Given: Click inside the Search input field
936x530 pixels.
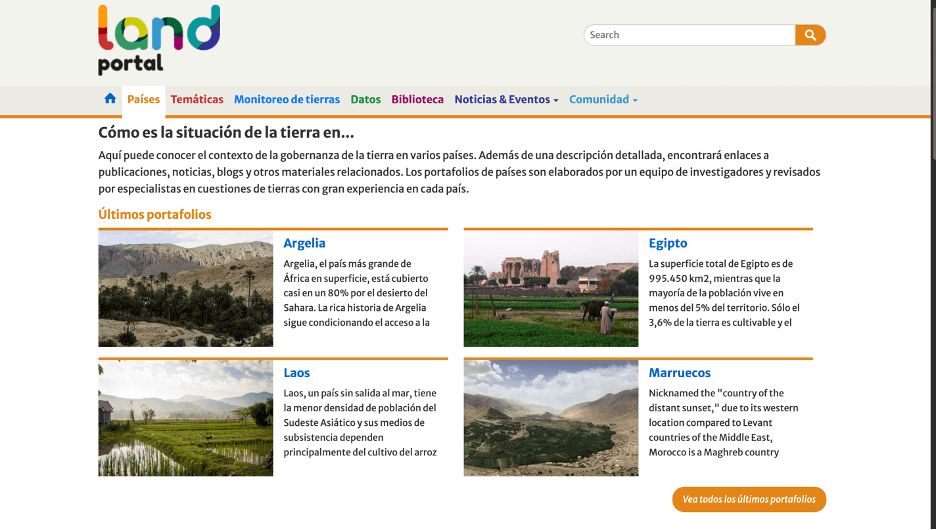Looking at the screenshot, I should pyautogui.click(x=689, y=35).
